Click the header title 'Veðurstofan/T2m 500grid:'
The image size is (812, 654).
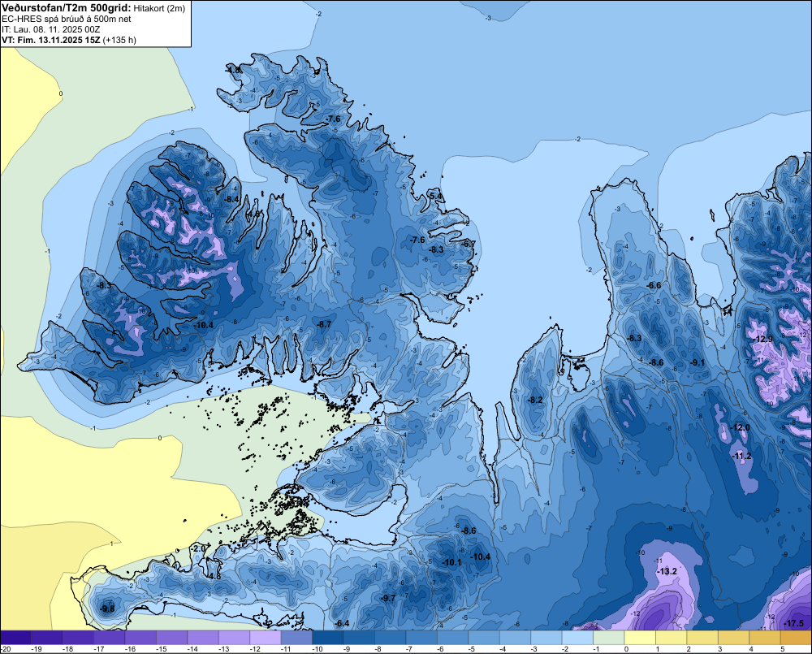pyautogui.click(x=67, y=8)
